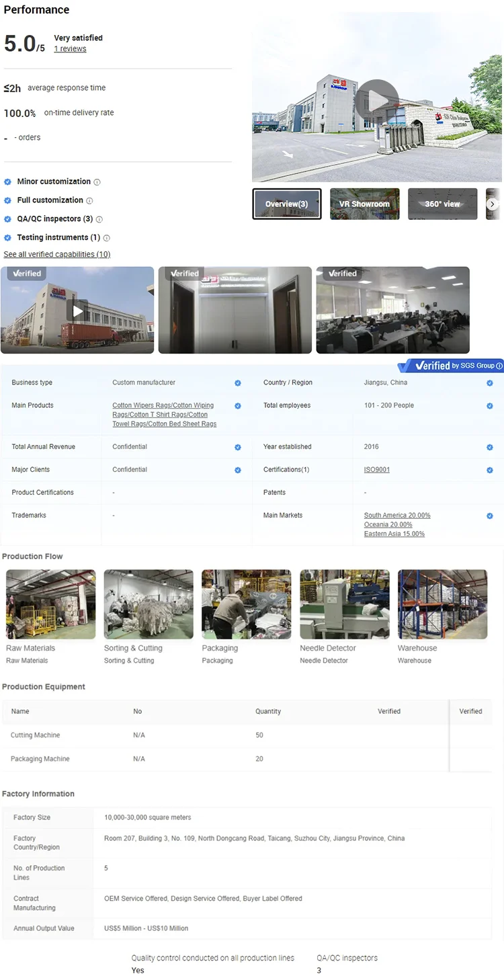Switch to the 360° view tab
This screenshot has height=980, width=504.
click(442, 204)
